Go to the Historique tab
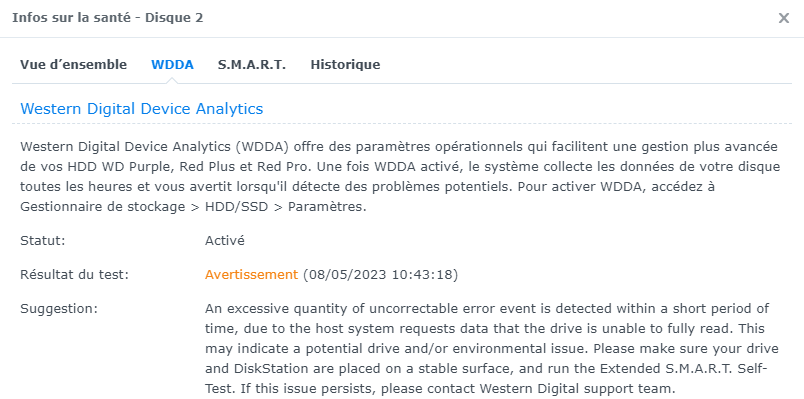Viewport: 804px width, 399px height. [x=345, y=65]
